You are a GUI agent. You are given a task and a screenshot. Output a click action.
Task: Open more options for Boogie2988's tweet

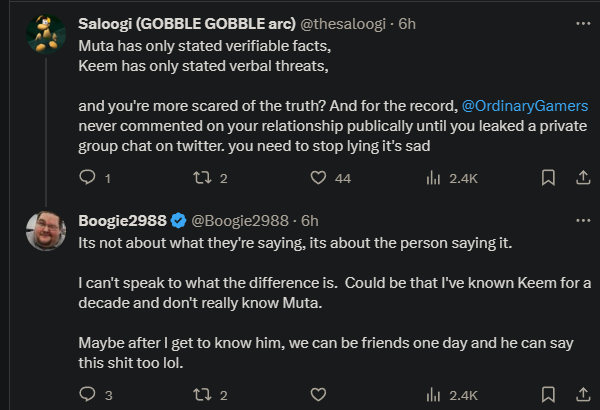point(581,220)
